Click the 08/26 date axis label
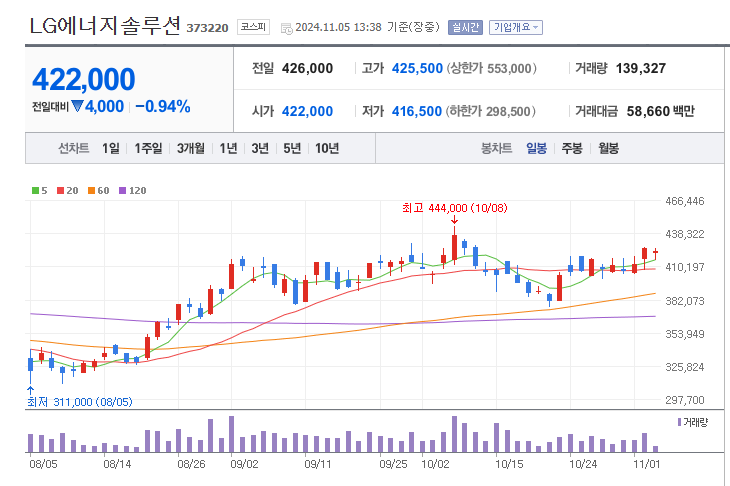 click(191, 464)
